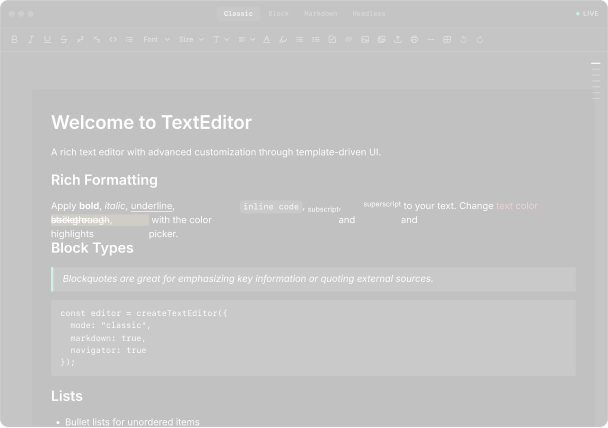Insert a table with the table icon
Screen dimensions: 608x428
coord(447,40)
